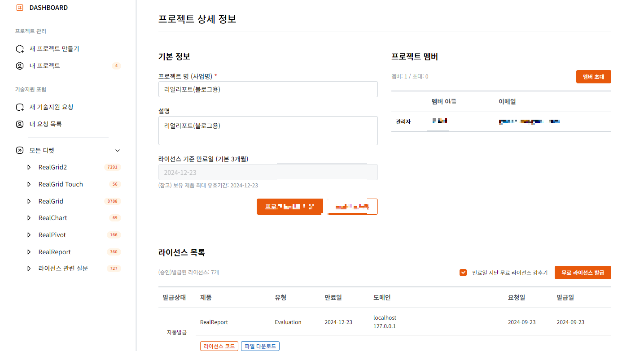Click the 유형 column header
The image size is (644, 351).
point(280,297)
